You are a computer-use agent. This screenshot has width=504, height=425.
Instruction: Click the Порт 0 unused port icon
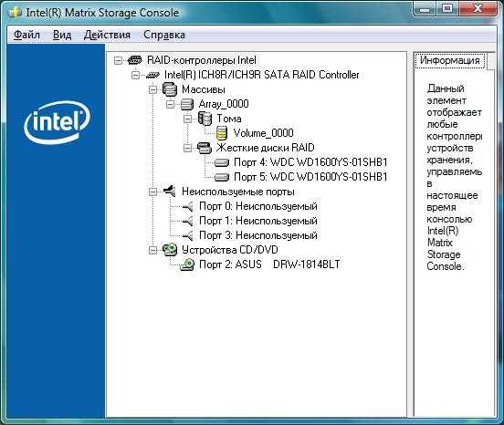tap(188, 206)
